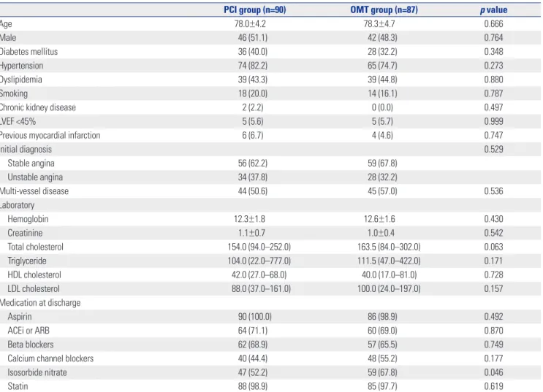Click the Age p value 0.666
The image size is (543, 392).
493,24
